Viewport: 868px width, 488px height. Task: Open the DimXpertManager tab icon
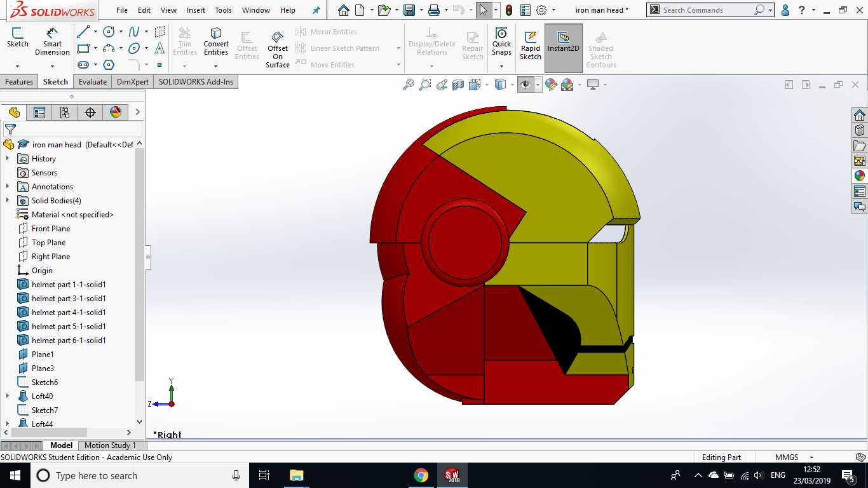pos(90,112)
